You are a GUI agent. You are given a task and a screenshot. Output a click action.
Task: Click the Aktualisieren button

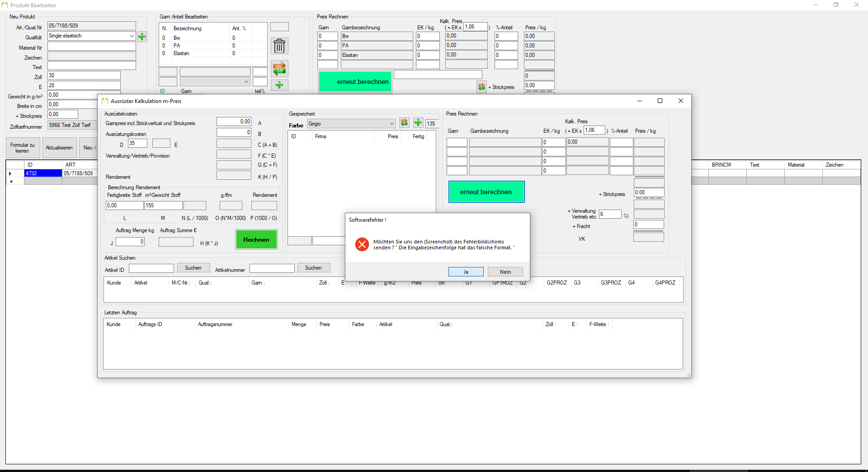[x=59, y=148]
